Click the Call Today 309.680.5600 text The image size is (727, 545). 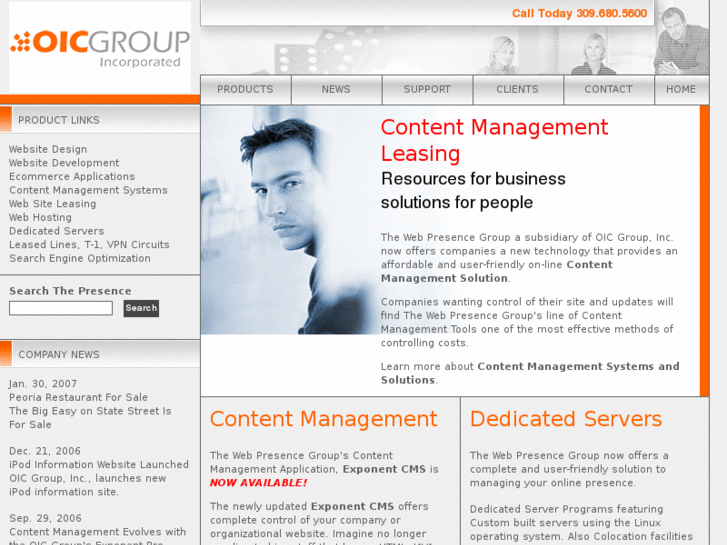(x=579, y=13)
